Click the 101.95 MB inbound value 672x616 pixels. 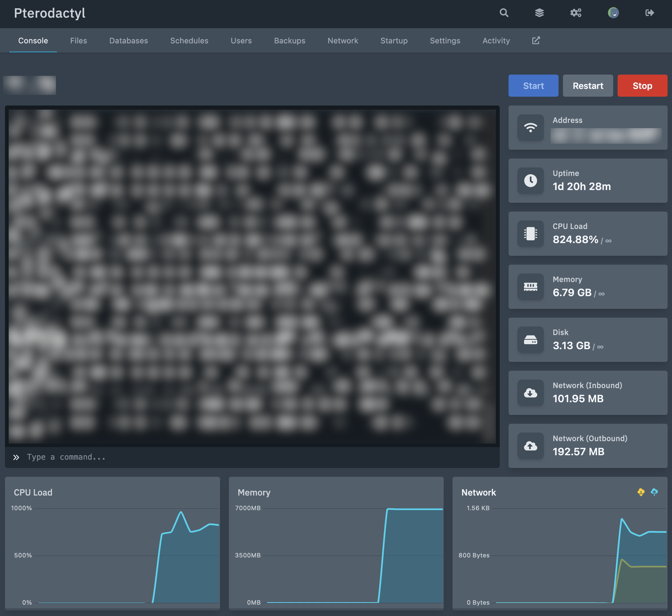point(578,399)
